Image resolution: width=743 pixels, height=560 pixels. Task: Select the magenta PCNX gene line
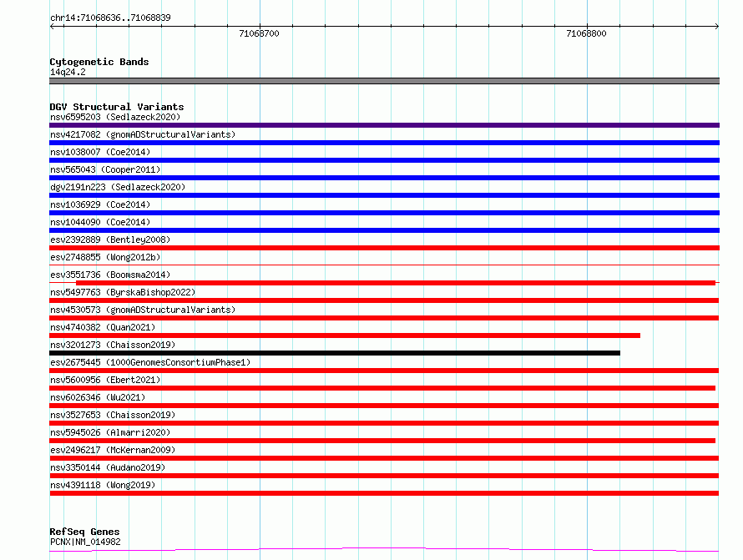point(384,550)
